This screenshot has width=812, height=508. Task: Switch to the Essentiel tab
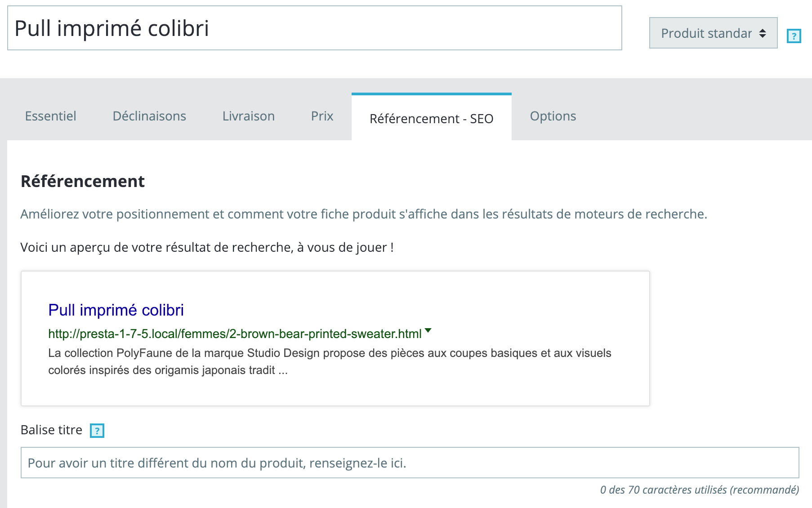pos(50,116)
